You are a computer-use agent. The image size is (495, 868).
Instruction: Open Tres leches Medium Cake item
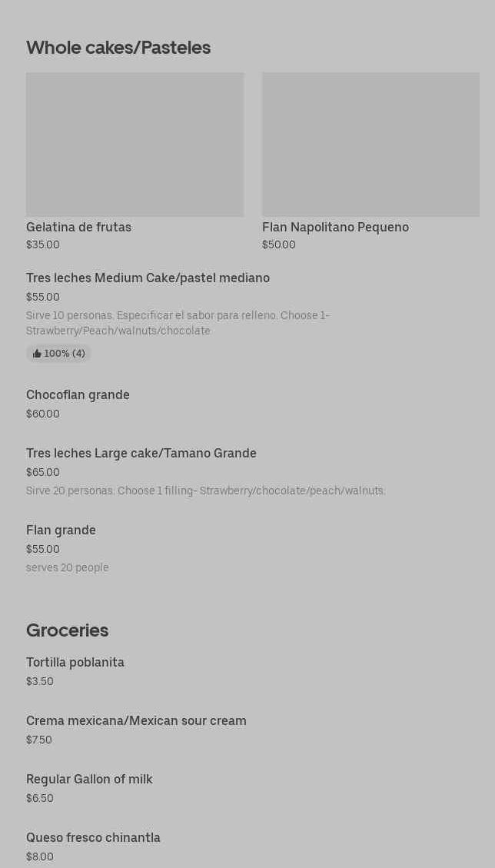(x=148, y=278)
